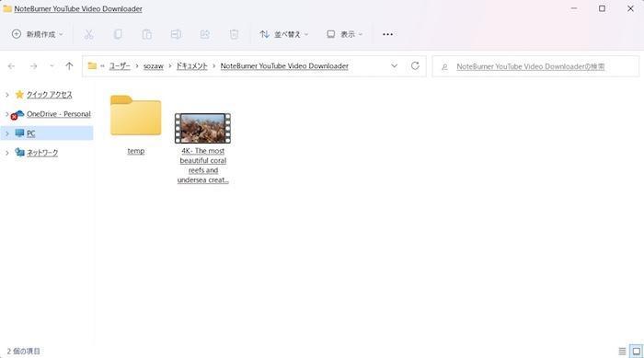This screenshot has width=644, height=358.
Task: Click ドキュメント in the address breadcrumb
Action: coord(191,66)
